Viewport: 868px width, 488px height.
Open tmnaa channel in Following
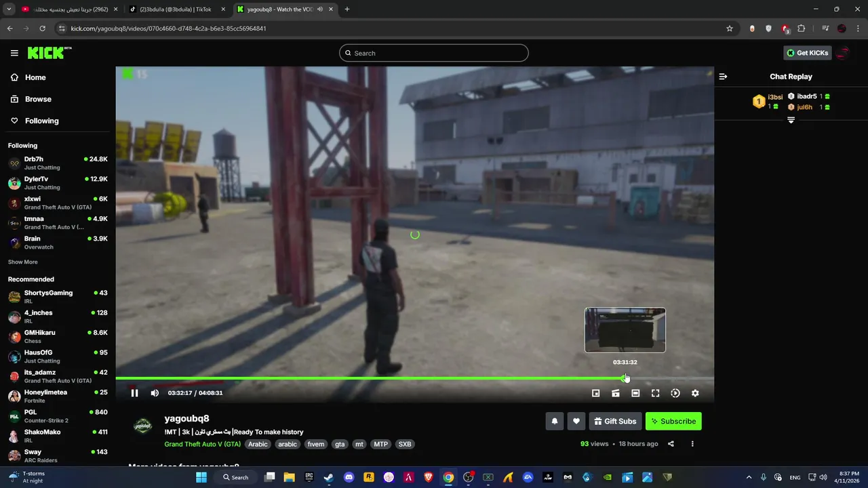[58, 223]
